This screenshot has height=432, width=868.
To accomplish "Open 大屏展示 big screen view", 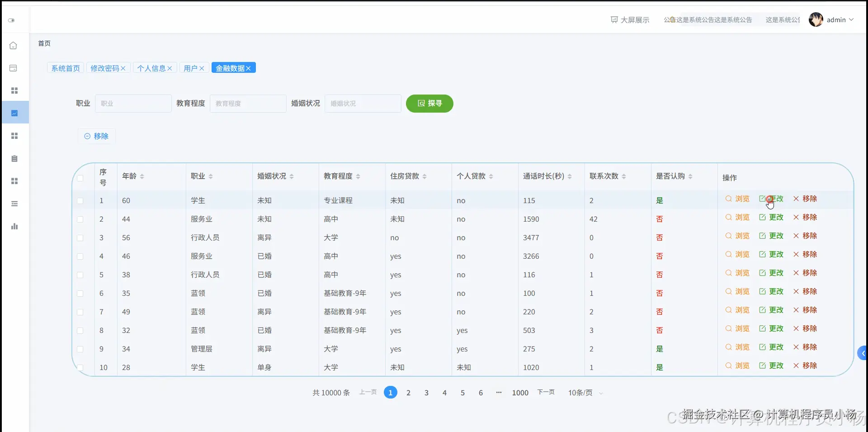I will tap(630, 20).
